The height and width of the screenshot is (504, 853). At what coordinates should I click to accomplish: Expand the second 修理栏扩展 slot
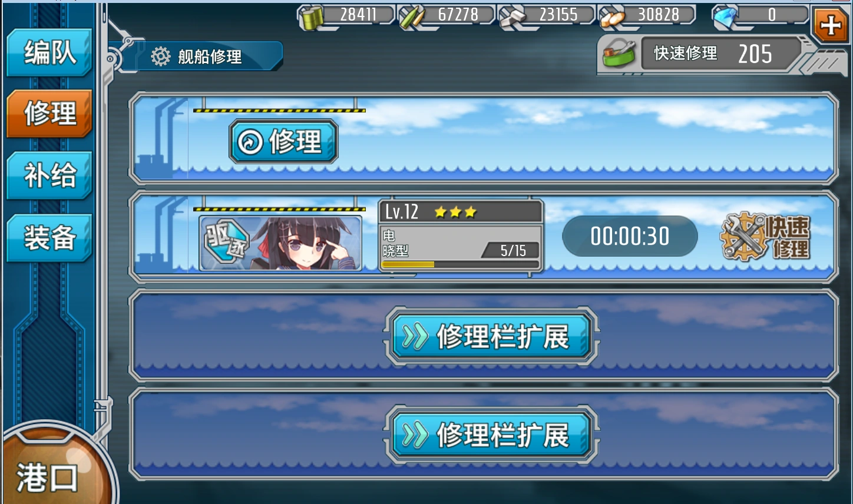[x=491, y=435]
